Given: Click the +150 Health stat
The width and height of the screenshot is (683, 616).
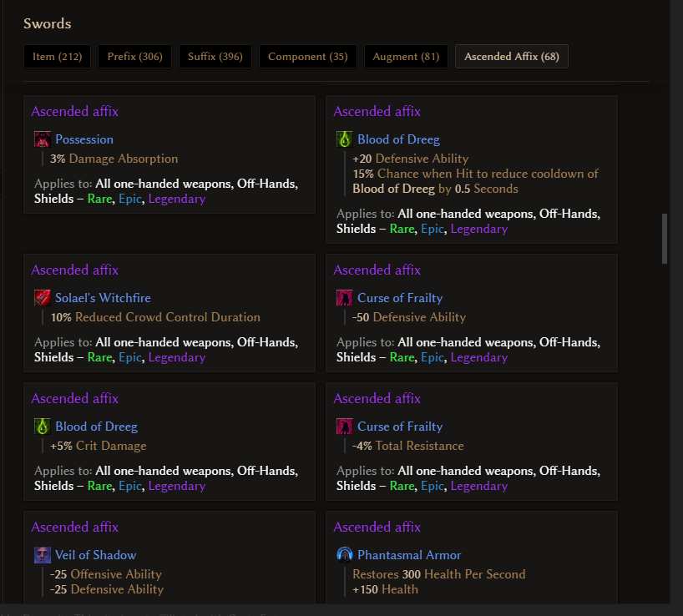Looking at the screenshot, I should 385,589.
